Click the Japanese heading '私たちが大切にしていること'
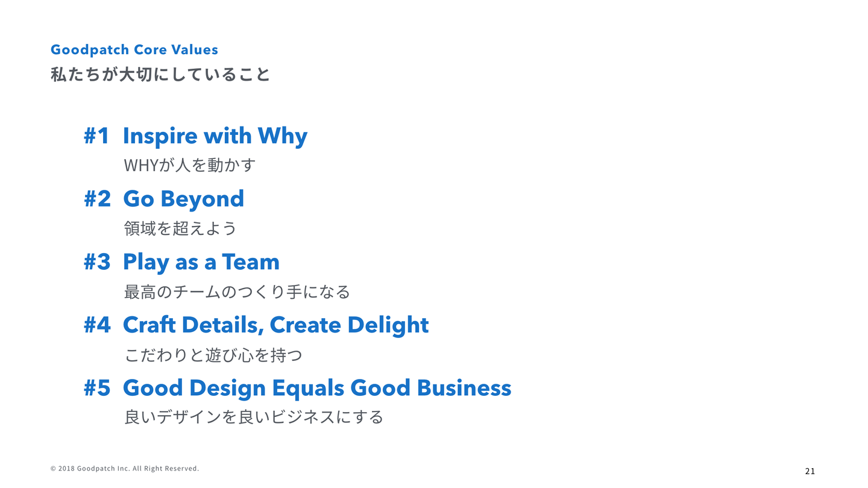The width and height of the screenshot is (868, 488). click(x=160, y=75)
